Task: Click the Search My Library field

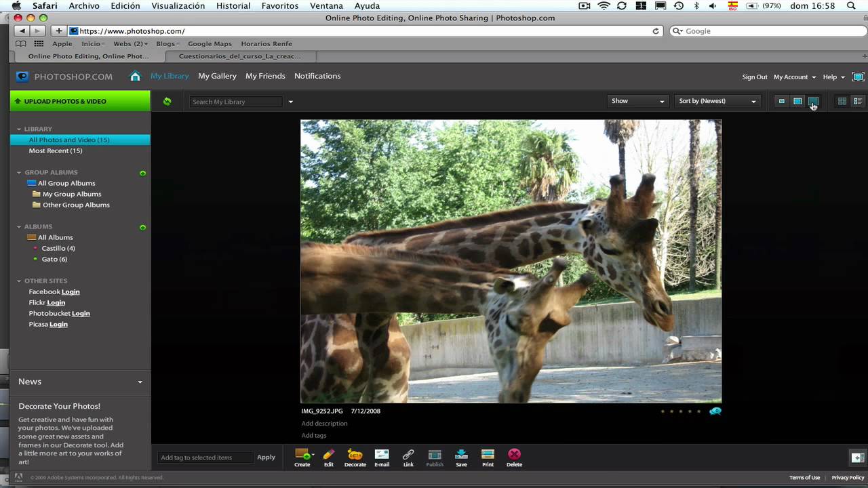Action: 235,102
